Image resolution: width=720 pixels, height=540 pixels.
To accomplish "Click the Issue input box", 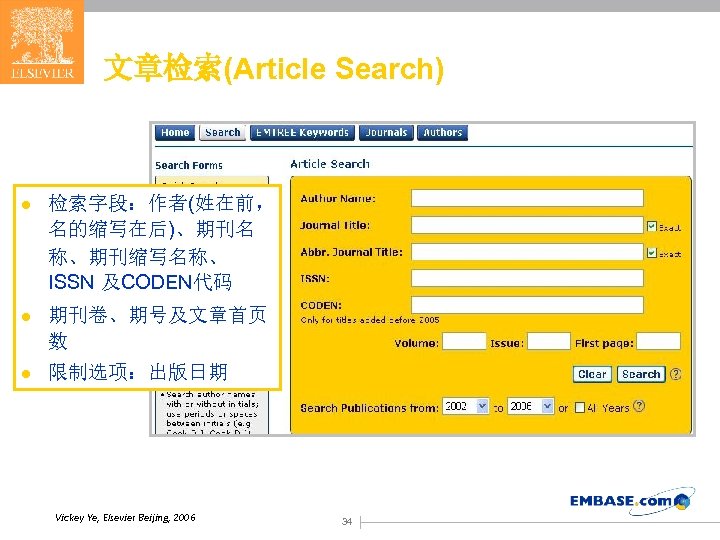I will click(x=549, y=342).
